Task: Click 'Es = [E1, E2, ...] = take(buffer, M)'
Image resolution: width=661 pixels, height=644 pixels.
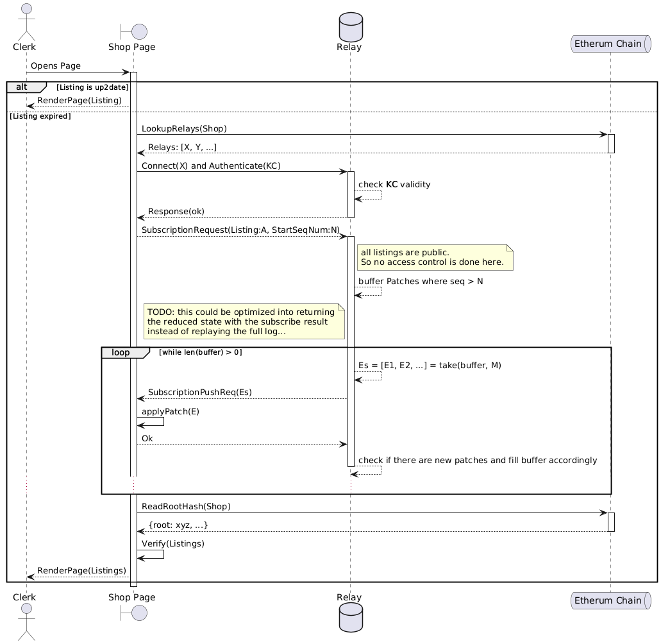Action: click(x=430, y=365)
